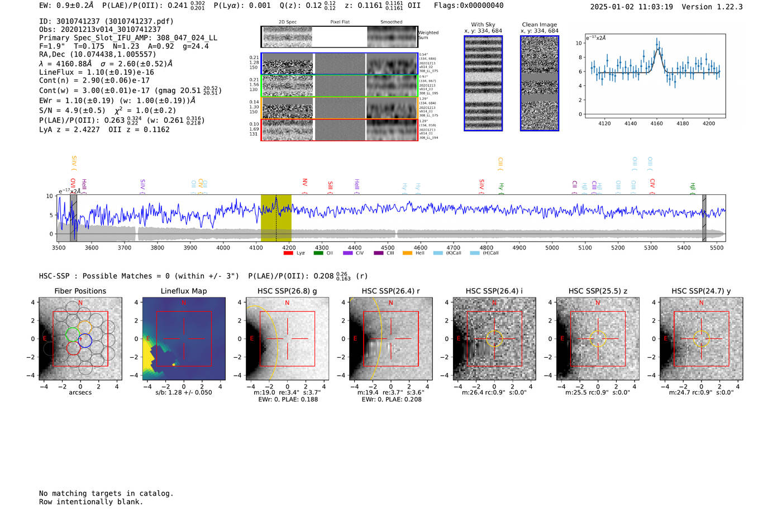Click the m:26.4 rc:0.9" caption
Screen dimensions: 782x532
point(494,392)
